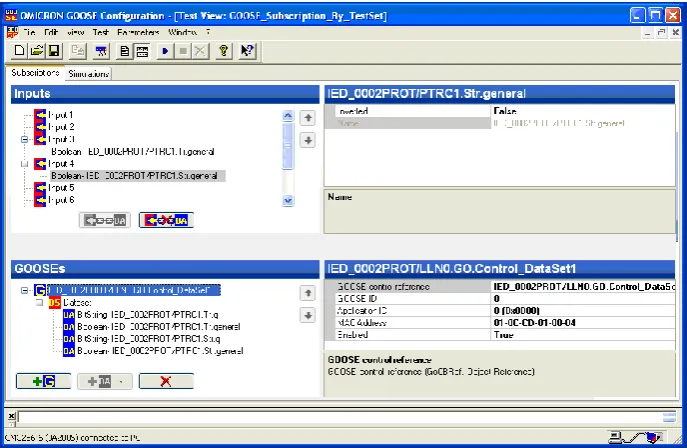Select Boolean PTRC1.Tr.general in Dataset
This screenshot has height=448, width=687.
159,327
